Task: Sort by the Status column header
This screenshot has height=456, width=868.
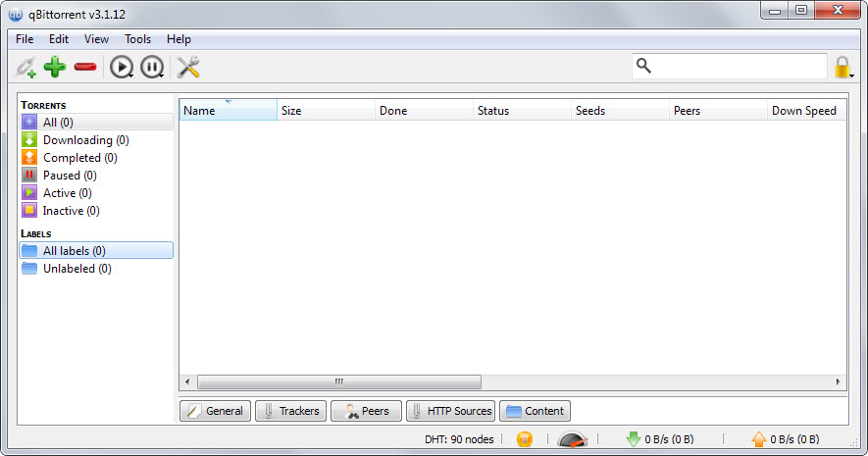Action: tap(522, 110)
